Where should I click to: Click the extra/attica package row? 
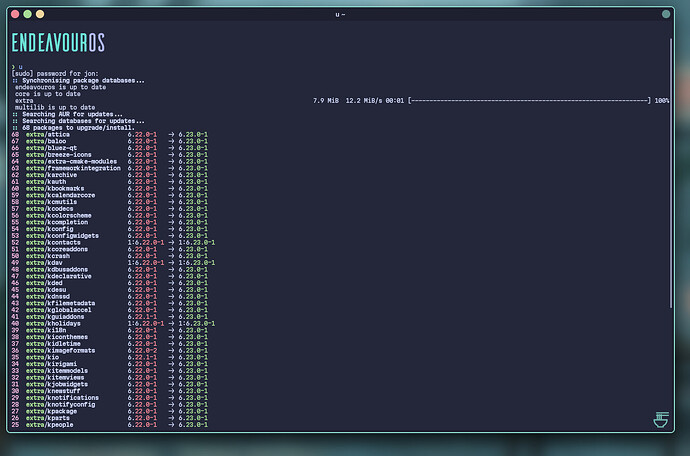pos(110,135)
